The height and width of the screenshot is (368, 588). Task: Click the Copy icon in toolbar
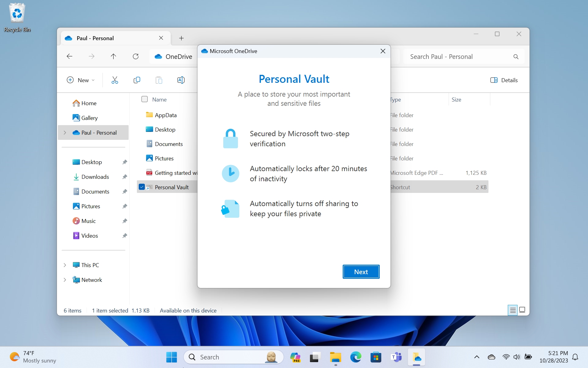click(x=137, y=80)
